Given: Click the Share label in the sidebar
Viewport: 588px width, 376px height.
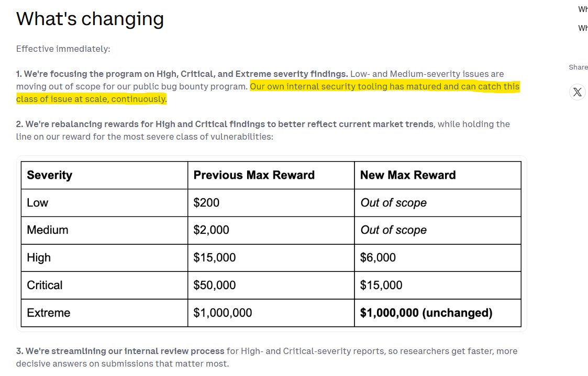Looking at the screenshot, I should (578, 67).
